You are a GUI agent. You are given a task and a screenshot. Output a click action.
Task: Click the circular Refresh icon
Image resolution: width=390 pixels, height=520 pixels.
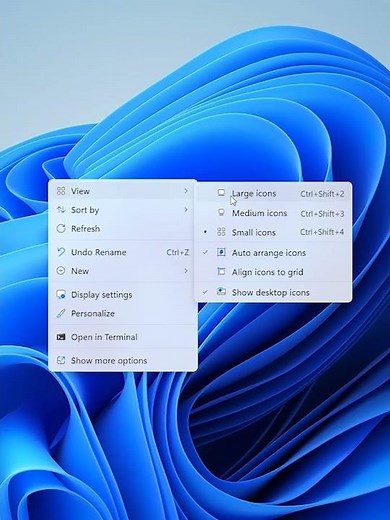[61, 229]
